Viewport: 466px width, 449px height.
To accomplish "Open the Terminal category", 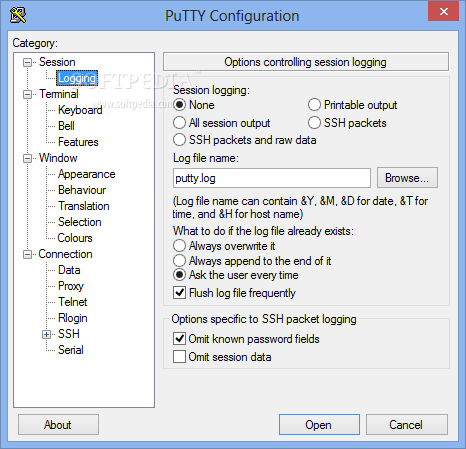I will click(x=59, y=94).
